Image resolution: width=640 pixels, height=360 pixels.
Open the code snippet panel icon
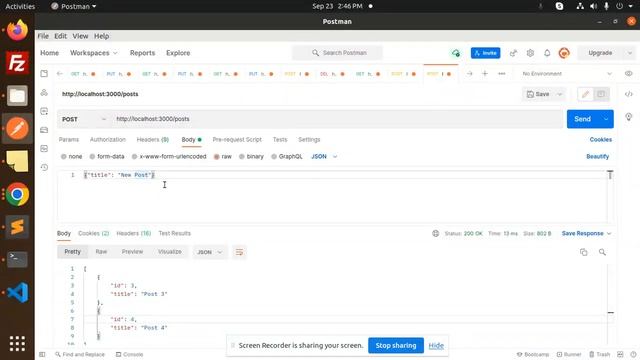[629, 94]
